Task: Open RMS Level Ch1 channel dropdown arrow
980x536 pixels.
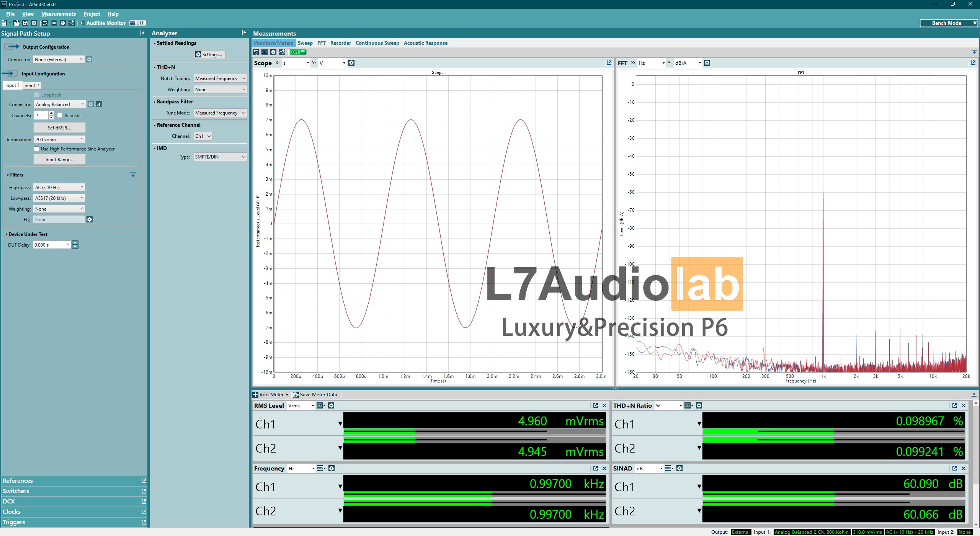Action: pos(340,424)
